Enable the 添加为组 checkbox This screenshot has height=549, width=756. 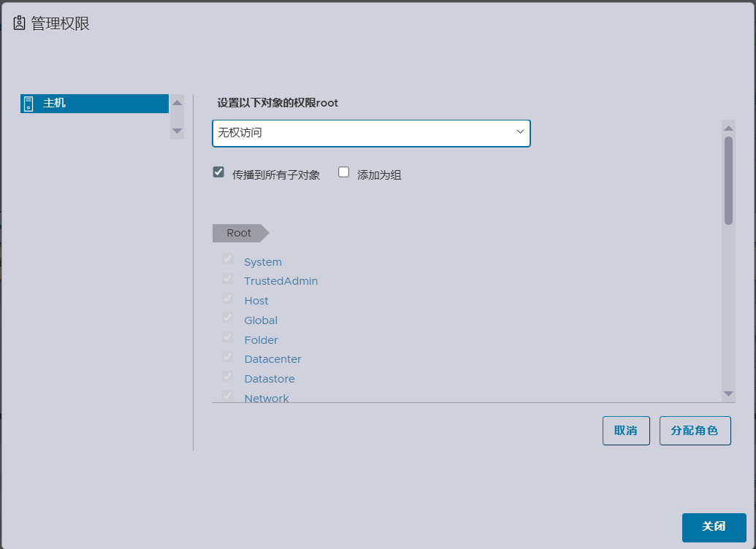pos(344,173)
